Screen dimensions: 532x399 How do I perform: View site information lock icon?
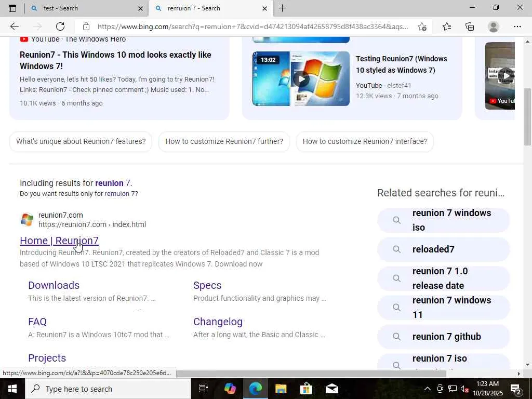pyautogui.click(x=86, y=26)
